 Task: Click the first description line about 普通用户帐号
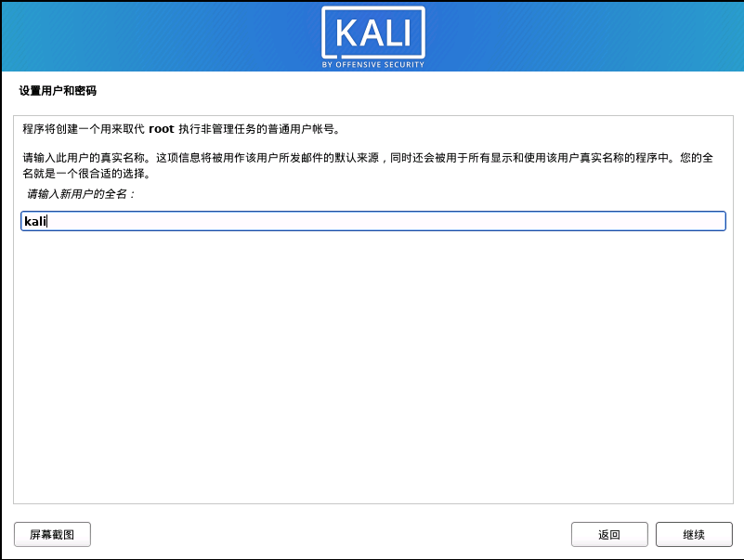click(x=181, y=128)
